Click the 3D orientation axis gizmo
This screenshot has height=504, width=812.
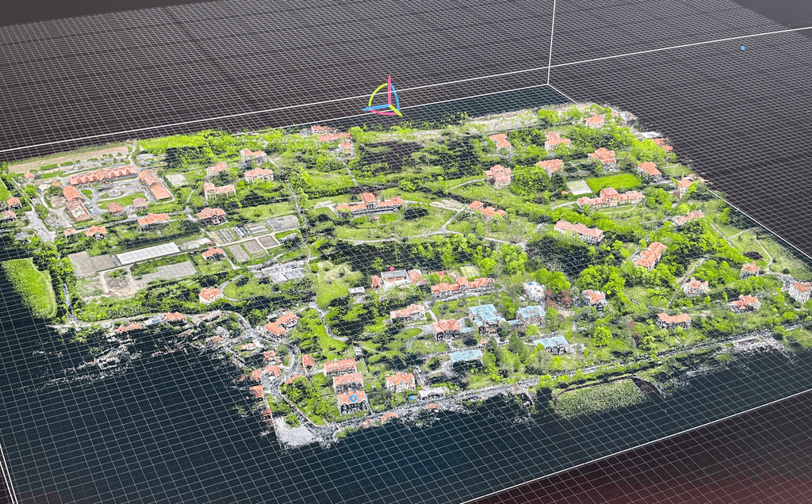(x=383, y=96)
